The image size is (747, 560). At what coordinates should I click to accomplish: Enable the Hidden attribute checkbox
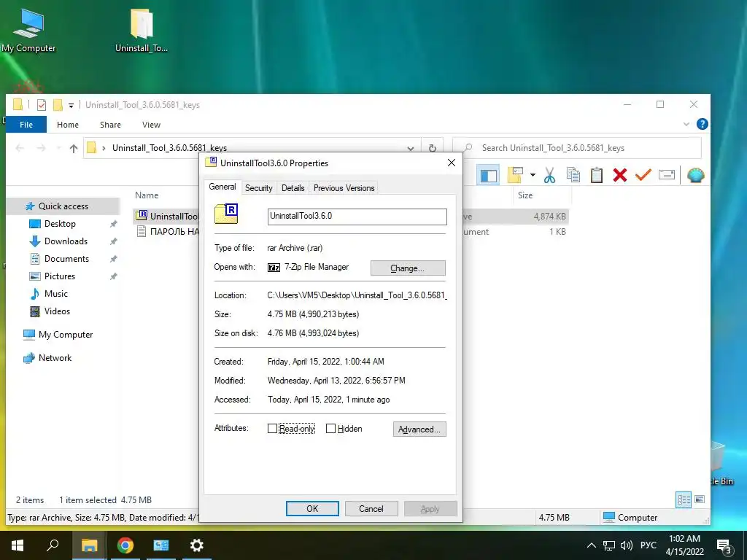click(x=330, y=429)
